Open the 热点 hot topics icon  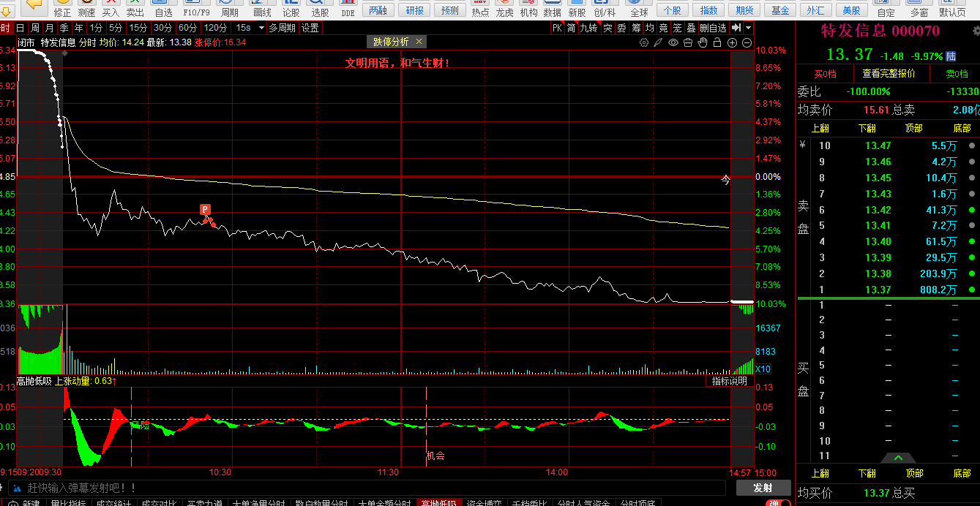point(480,9)
